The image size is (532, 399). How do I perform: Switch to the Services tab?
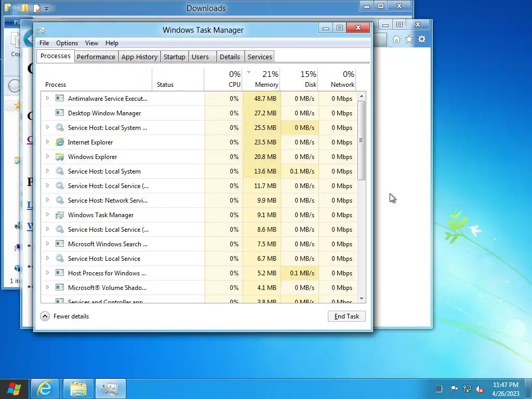click(260, 57)
